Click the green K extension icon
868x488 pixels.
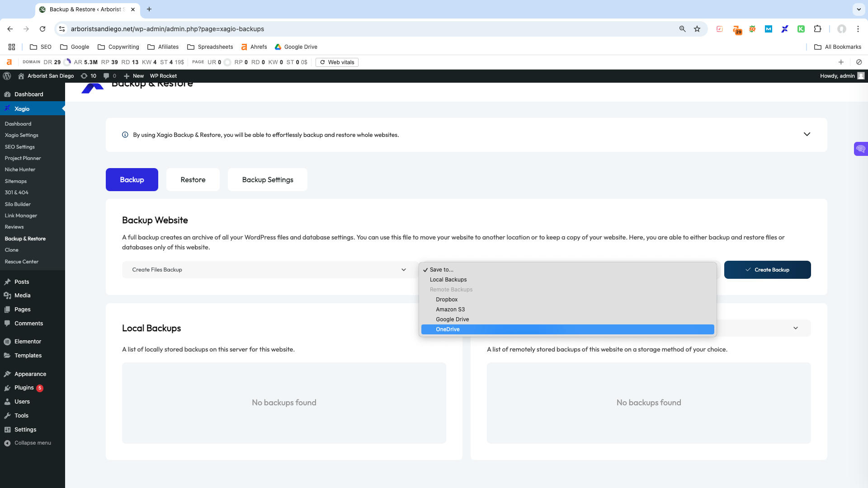801,29
